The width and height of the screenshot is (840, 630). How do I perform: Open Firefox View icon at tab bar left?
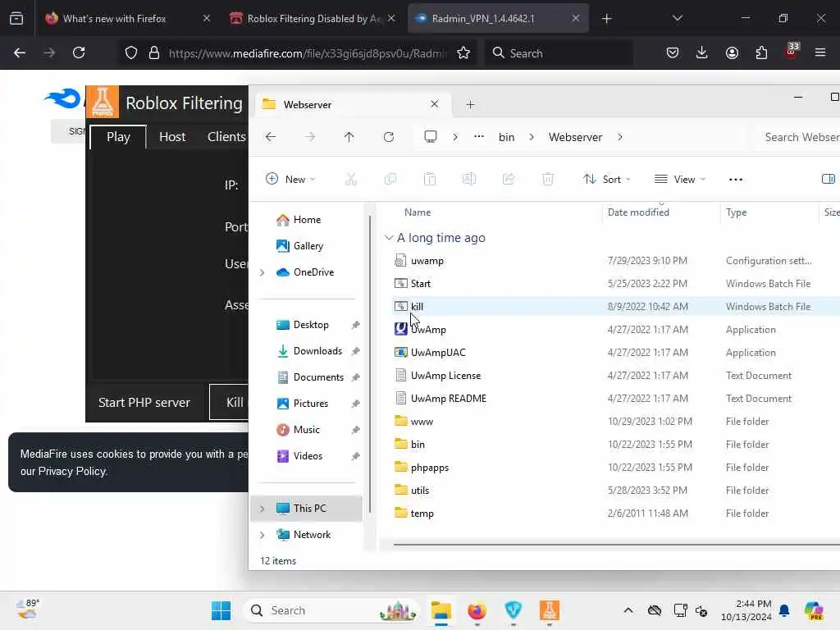pos(16,18)
